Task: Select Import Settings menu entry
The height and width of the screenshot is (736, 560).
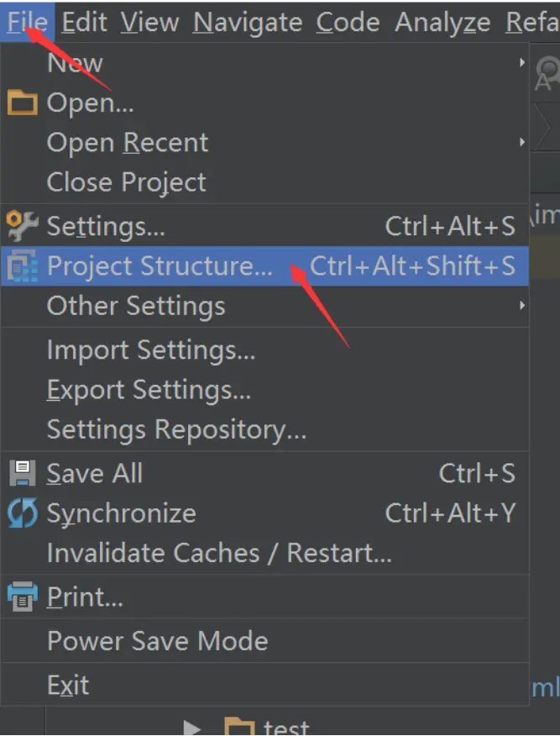Action: pos(151,350)
